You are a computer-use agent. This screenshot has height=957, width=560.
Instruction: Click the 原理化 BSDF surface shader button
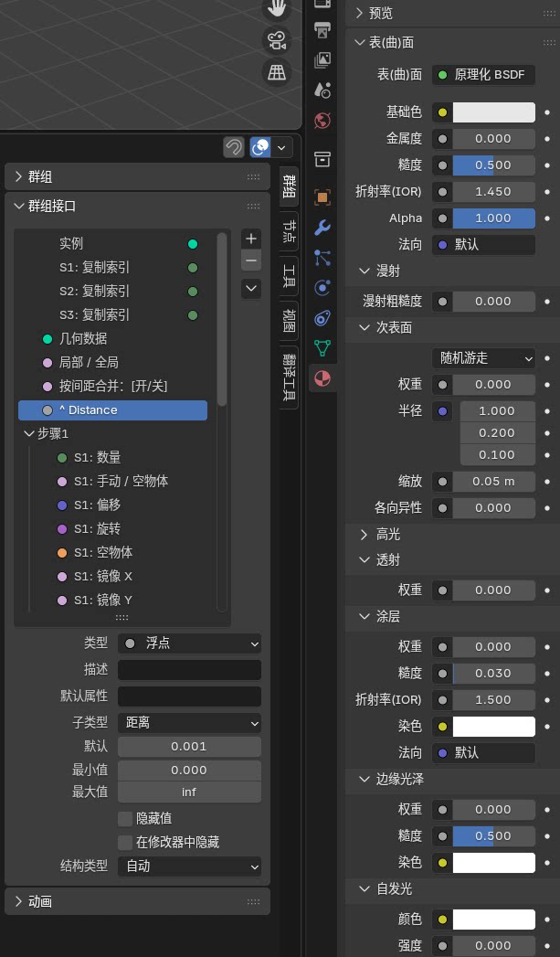(x=484, y=75)
